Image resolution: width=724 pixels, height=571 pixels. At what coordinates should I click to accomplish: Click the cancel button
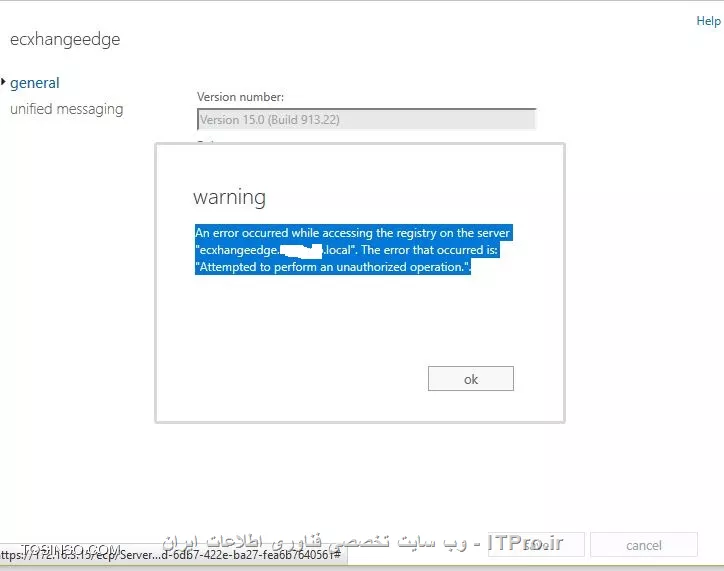tap(644, 545)
